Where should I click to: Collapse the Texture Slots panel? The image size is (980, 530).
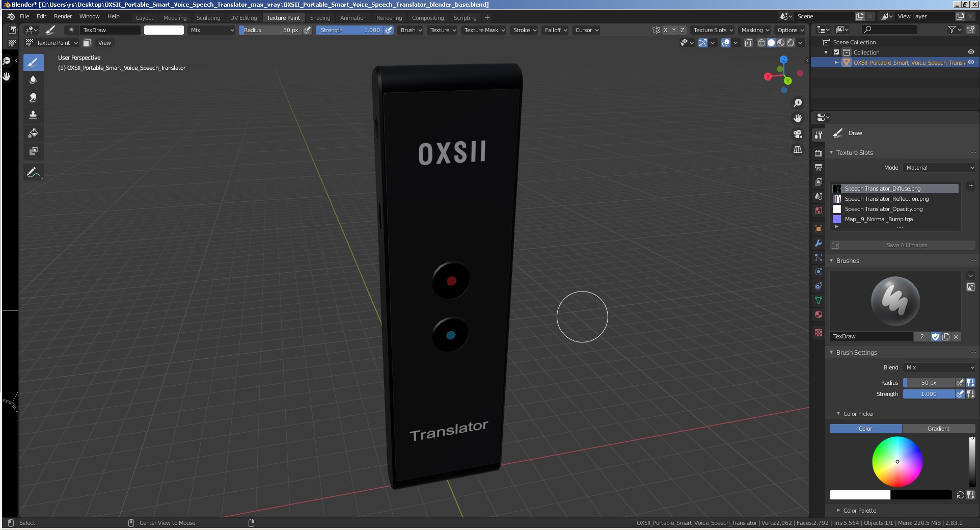[x=854, y=152]
